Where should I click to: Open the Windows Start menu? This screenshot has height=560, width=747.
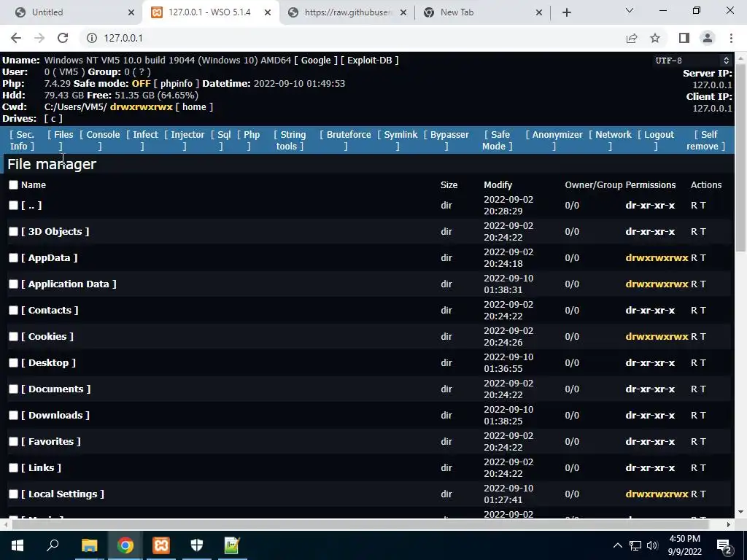pyautogui.click(x=18, y=545)
